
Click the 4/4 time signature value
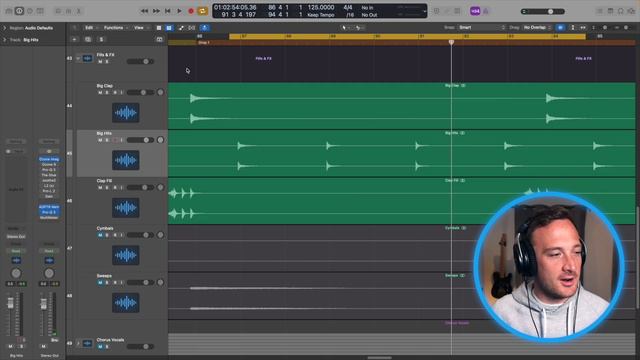[x=348, y=7]
